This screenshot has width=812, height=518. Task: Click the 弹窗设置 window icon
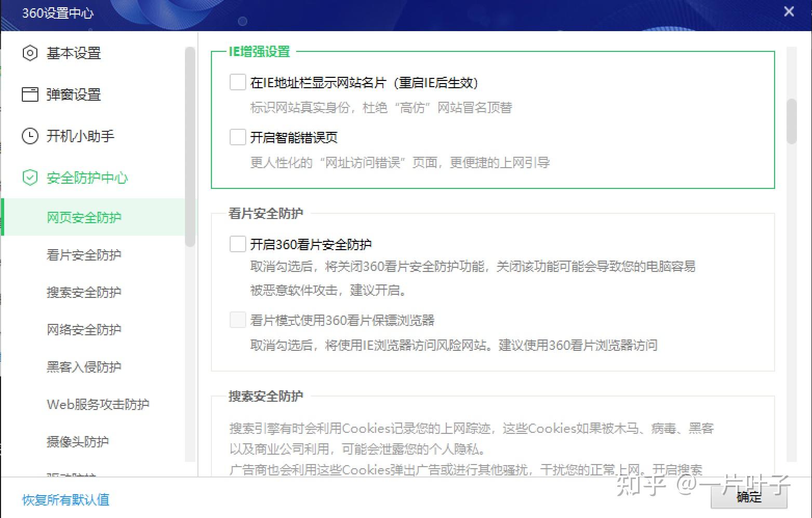pyautogui.click(x=30, y=94)
